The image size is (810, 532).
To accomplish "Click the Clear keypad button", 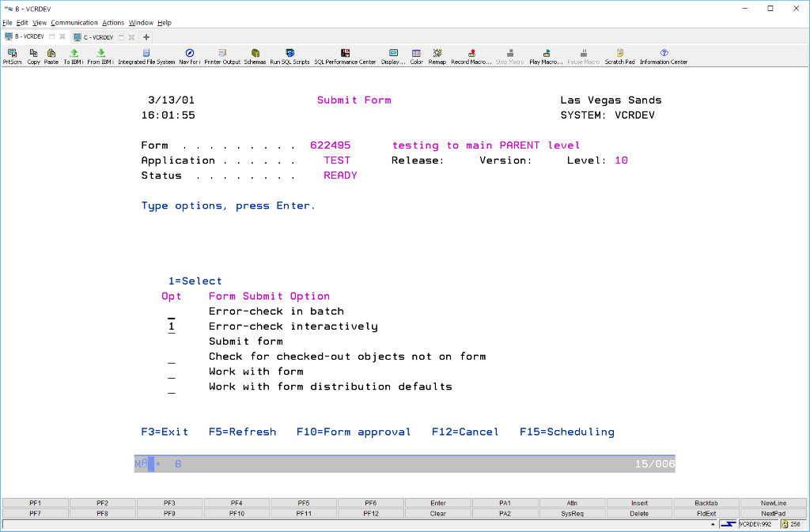I will point(438,514).
